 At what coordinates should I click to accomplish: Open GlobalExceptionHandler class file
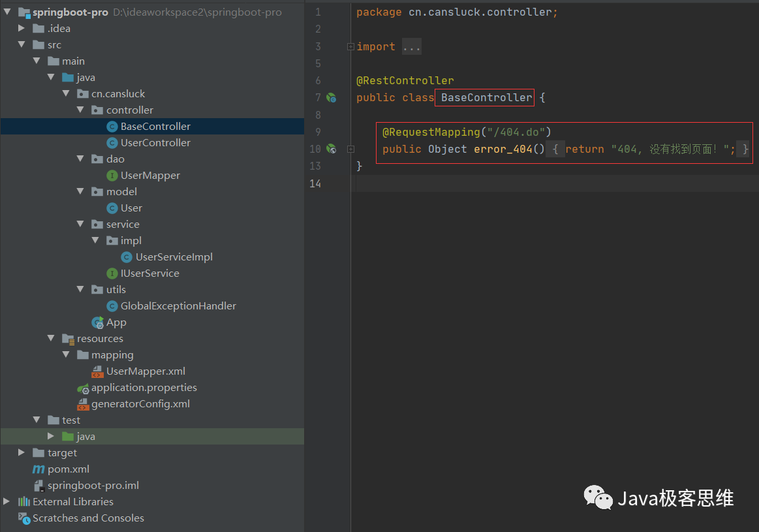tap(178, 306)
